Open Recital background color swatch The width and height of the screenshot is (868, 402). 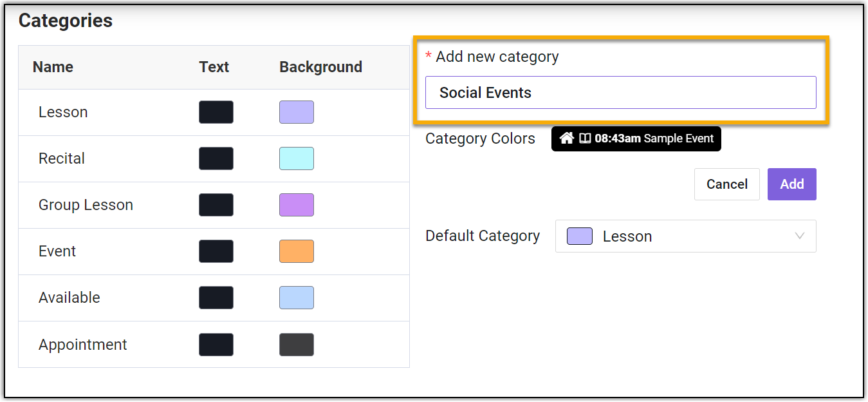296,158
